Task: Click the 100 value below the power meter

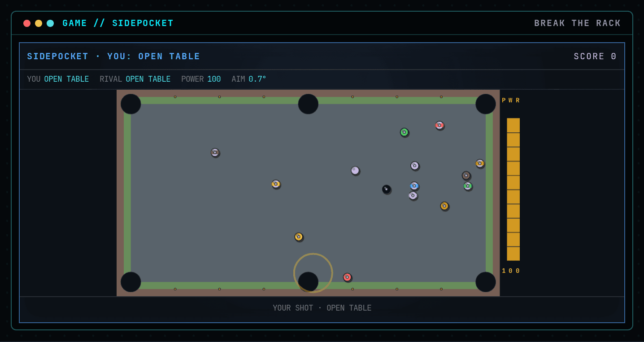Action: pyautogui.click(x=511, y=271)
